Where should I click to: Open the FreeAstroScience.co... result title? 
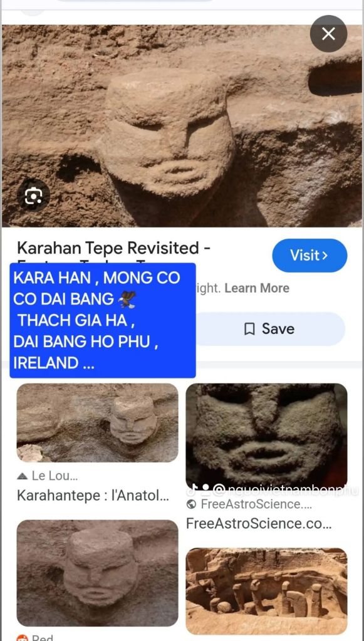coord(259,523)
